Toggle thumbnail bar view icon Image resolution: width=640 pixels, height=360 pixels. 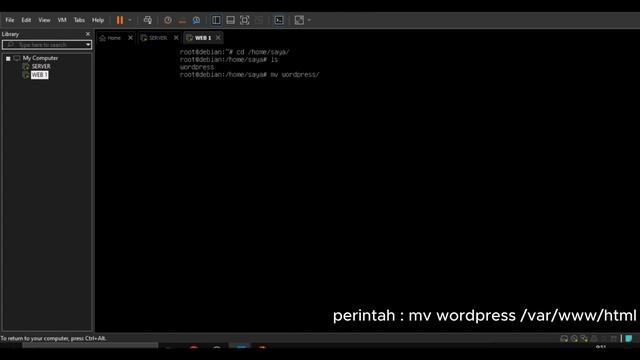coord(231,20)
